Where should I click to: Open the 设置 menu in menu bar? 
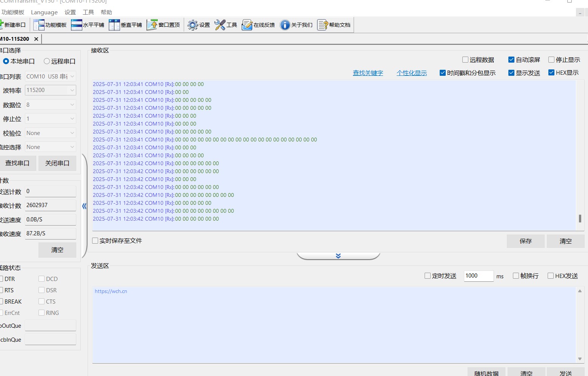(x=70, y=12)
